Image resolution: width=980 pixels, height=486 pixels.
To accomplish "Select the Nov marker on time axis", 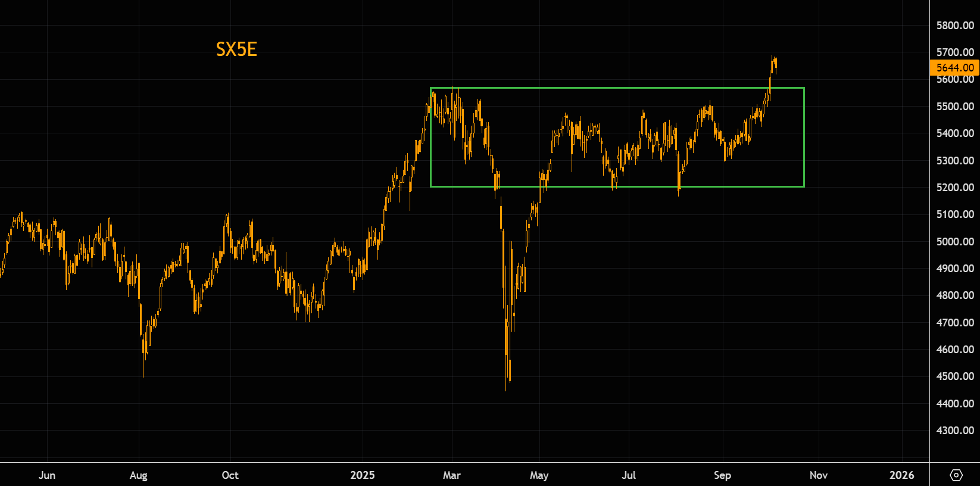I will pyautogui.click(x=819, y=475).
